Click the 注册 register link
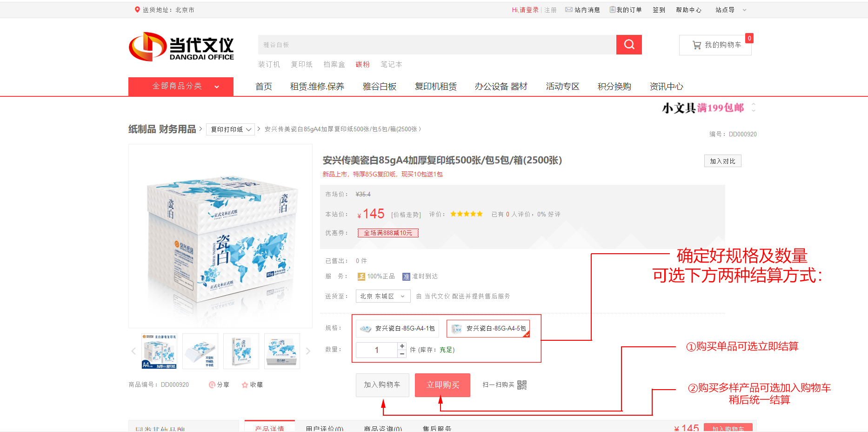The width and height of the screenshot is (868, 432). point(550,10)
